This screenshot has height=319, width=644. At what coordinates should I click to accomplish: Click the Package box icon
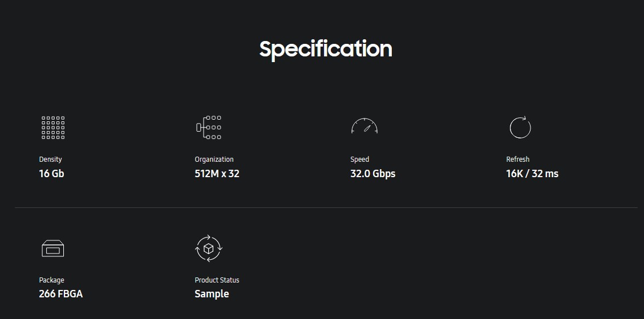click(x=53, y=248)
